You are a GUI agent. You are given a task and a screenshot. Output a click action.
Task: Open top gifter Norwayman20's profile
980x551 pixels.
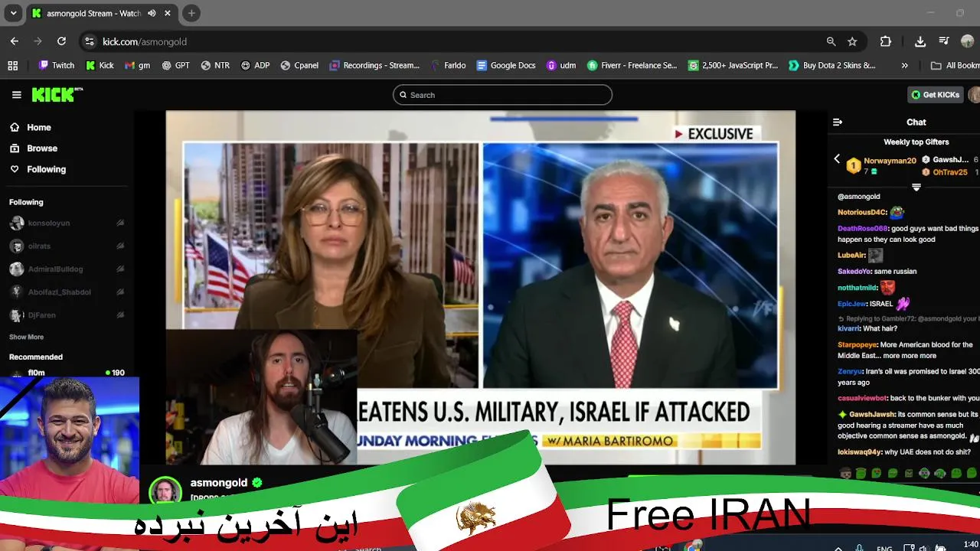click(890, 161)
